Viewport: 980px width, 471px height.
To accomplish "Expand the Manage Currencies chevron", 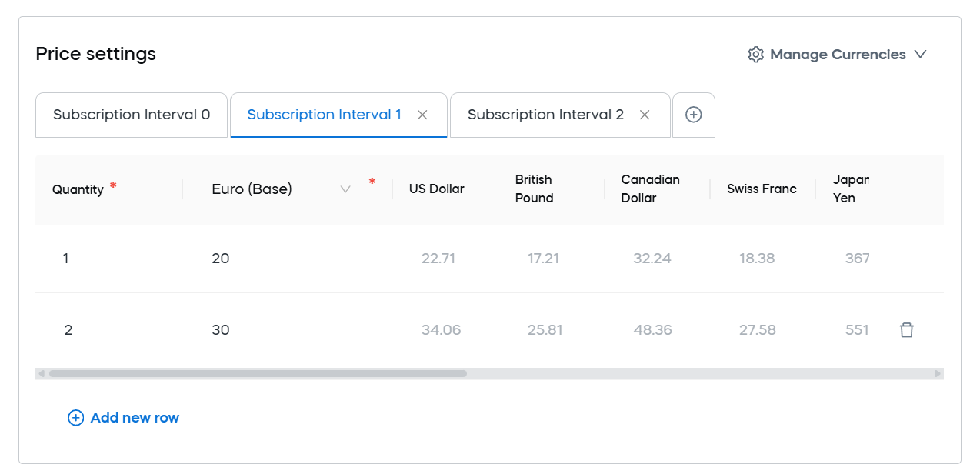I will click(920, 55).
